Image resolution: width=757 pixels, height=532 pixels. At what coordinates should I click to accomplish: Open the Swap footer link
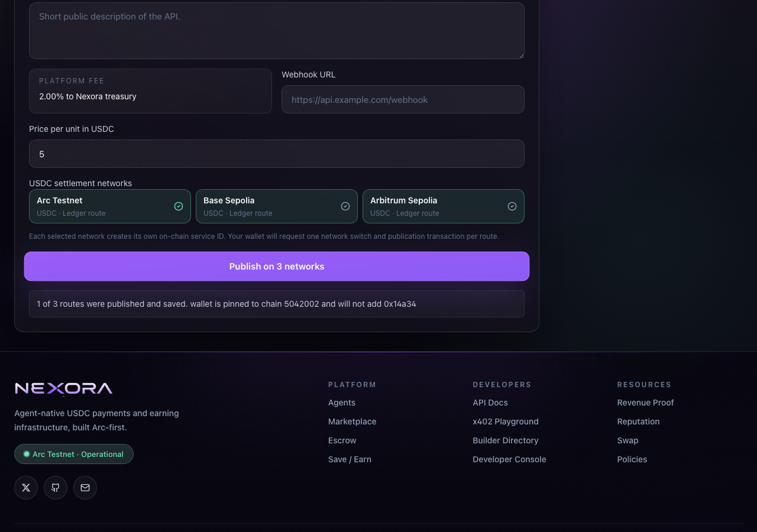pos(627,440)
